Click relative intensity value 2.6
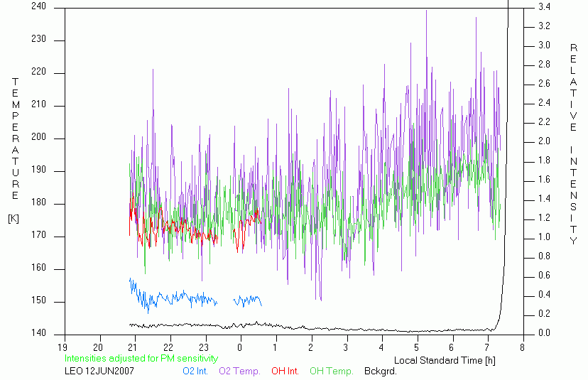This screenshot has width=588, height=380. click(x=544, y=83)
